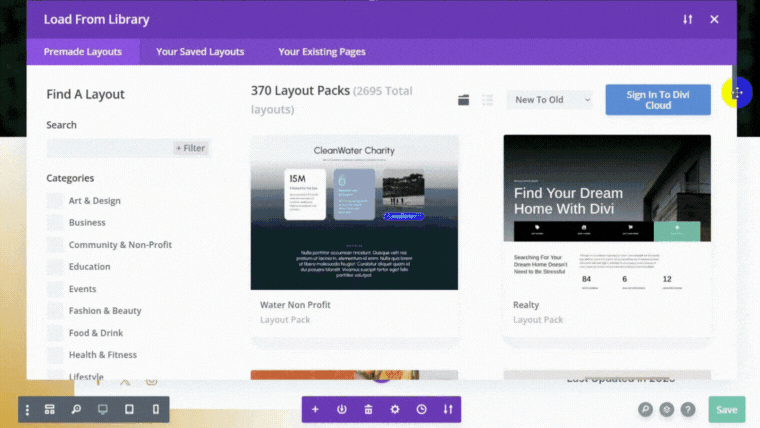This screenshot has height=428, width=760.
Task: Open page settings gear icon
Action: click(x=395, y=410)
